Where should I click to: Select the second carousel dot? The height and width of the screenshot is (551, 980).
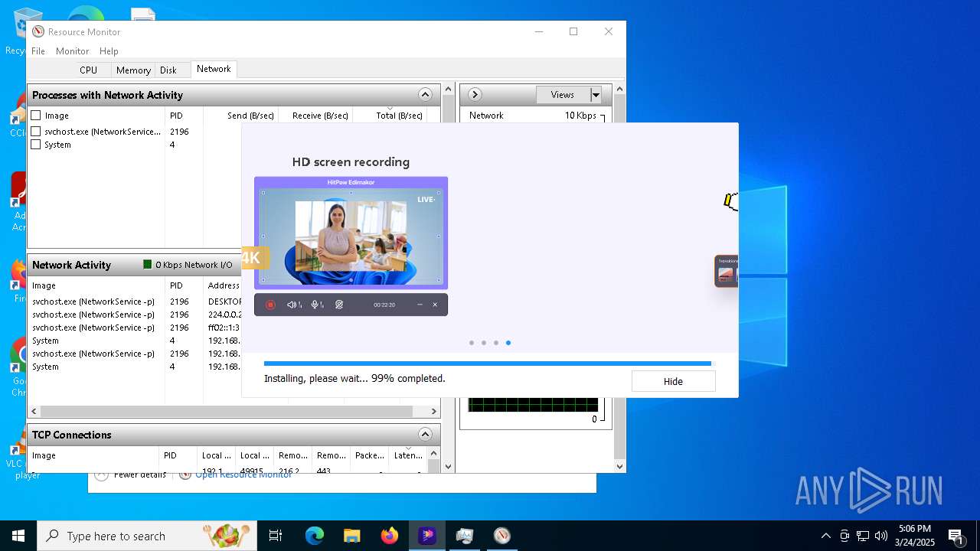(484, 343)
